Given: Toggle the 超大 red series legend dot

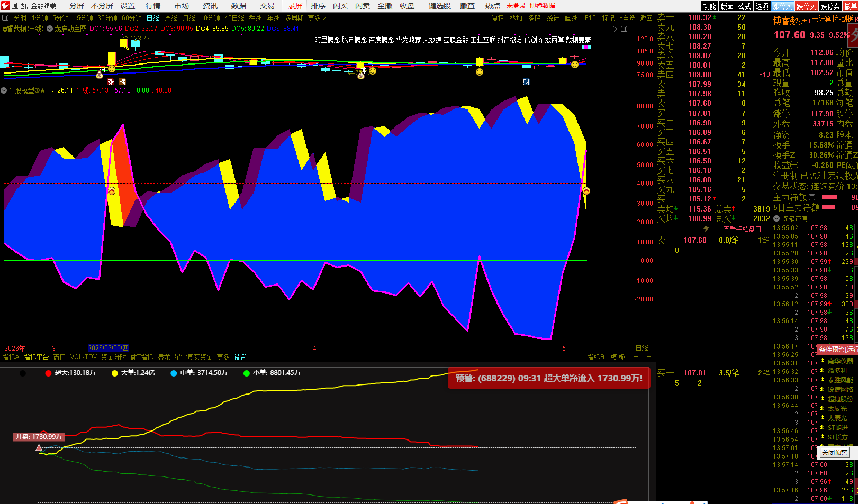Looking at the screenshot, I should tap(49, 373).
